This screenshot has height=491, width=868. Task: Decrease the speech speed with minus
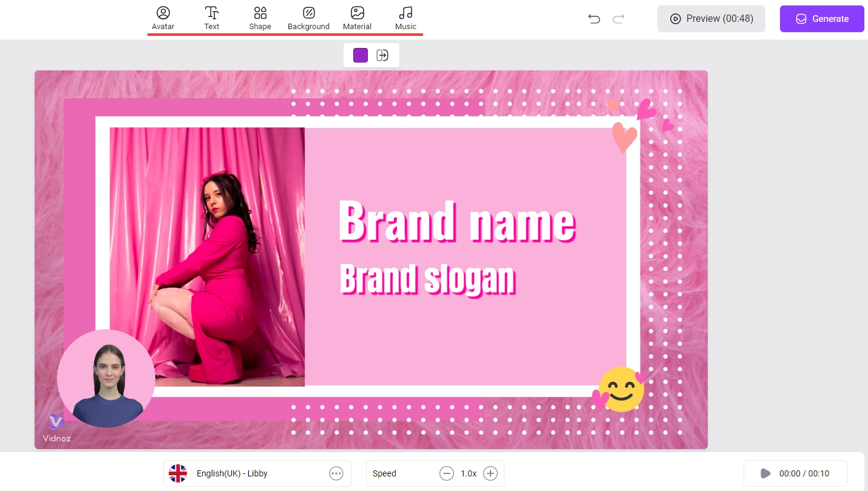click(447, 473)
